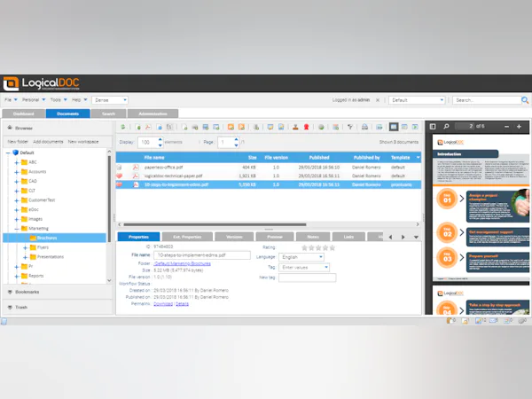Open the Ext. Properties tab

[x=187, y=237]
